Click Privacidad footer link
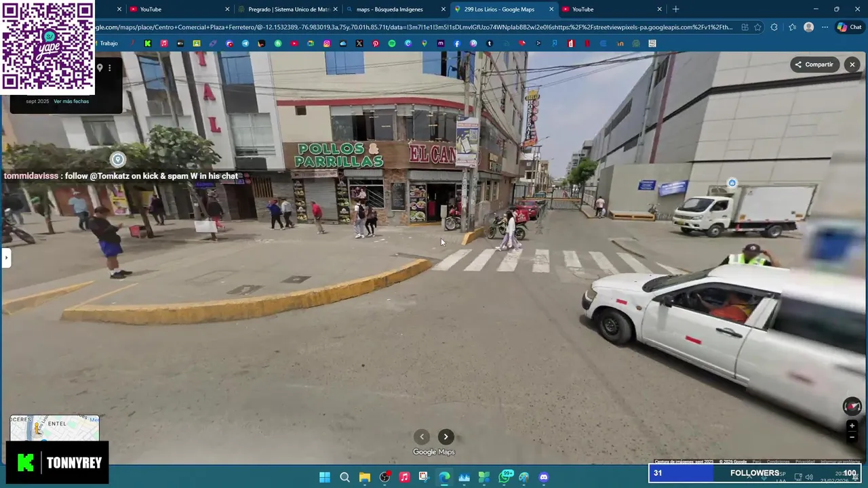The height and width of the screenshot is (488, 868). (x=805, y=462)
